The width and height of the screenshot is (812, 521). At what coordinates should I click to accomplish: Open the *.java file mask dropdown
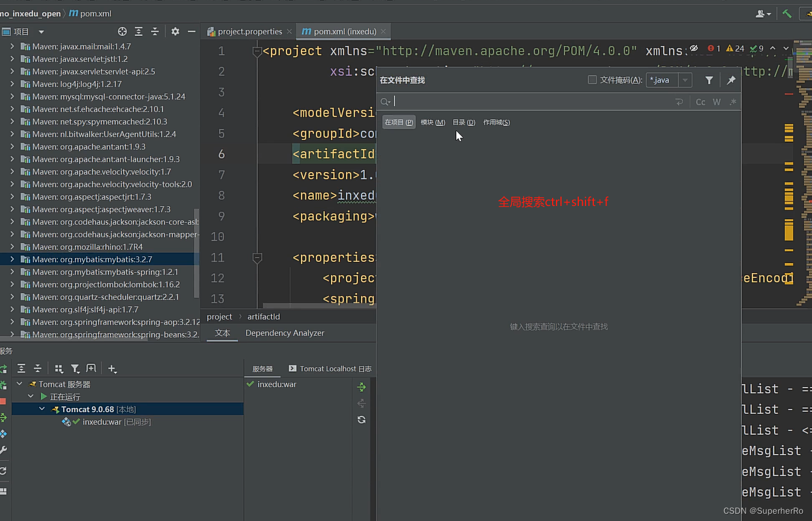tap(685, 80)
